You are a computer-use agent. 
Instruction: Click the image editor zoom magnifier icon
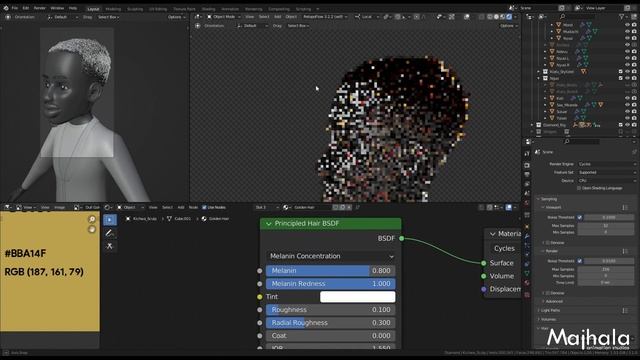pos(92,219)
